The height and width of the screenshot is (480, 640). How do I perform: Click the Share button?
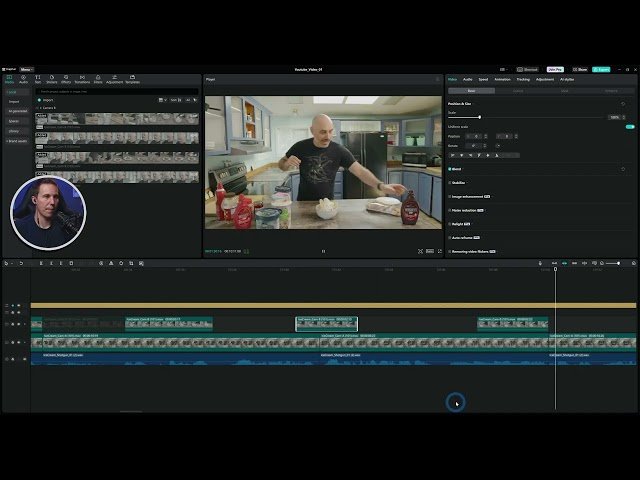580,69
